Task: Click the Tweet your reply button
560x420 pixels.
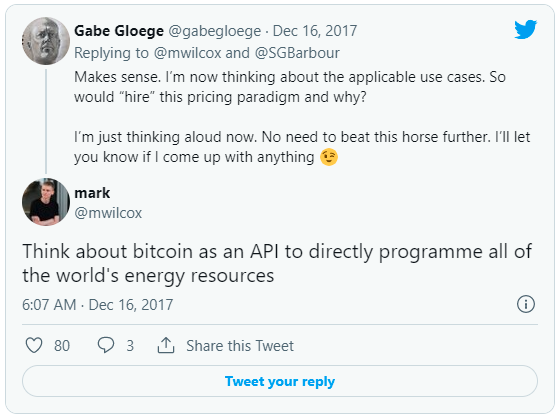Action: click(x=280, y=381)
